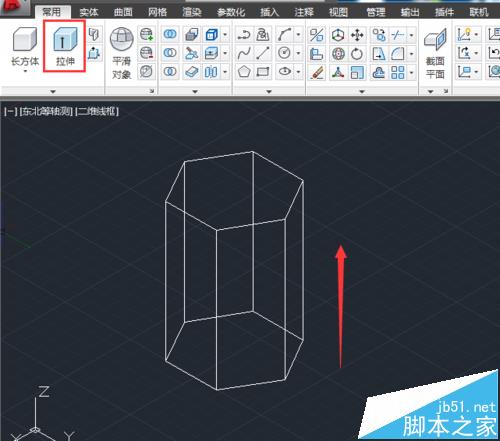Switch to the 渲染 ribbon tab
The height and width of the screenshot is (441, 500).
tap(192, 12)
